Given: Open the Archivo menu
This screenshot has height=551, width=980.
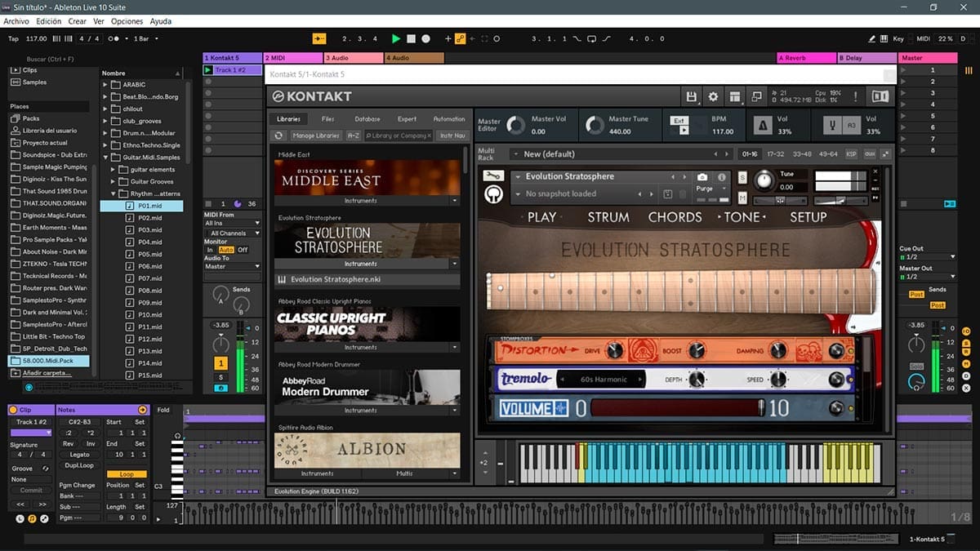Looking at the screenshot, I should coord(16,21).
